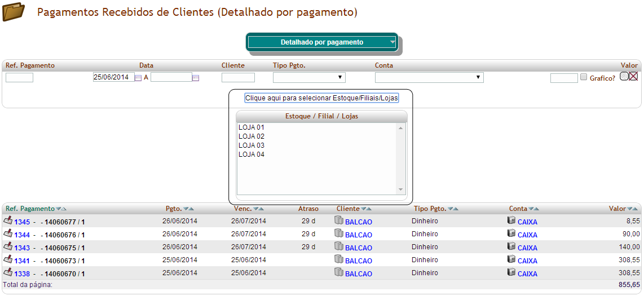
Task: Expand the Detalhado por pagamento dropdown
Action: (x=392, y=42)
